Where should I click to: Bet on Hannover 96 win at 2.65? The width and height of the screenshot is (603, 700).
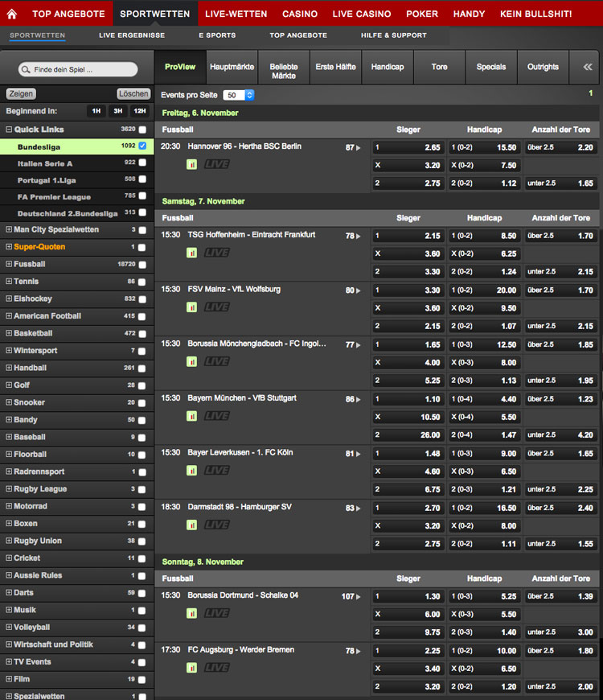click(408, 147)
